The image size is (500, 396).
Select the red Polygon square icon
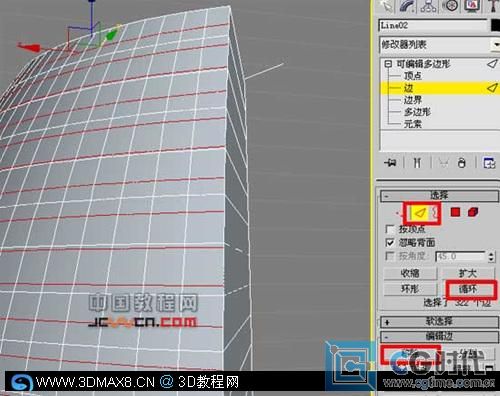455,212
